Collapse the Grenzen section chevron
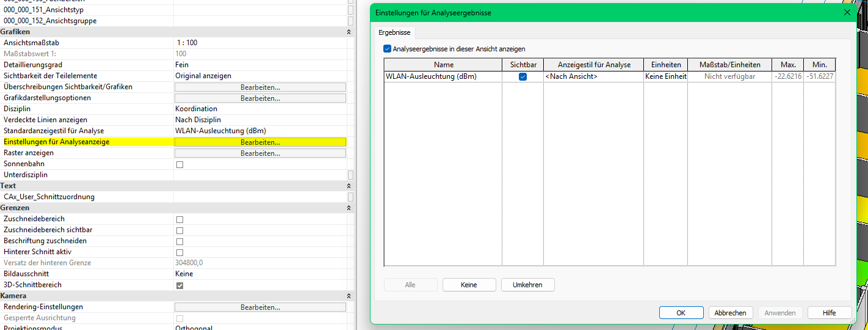This screenshot has width=868, height=330. point(349,208)
